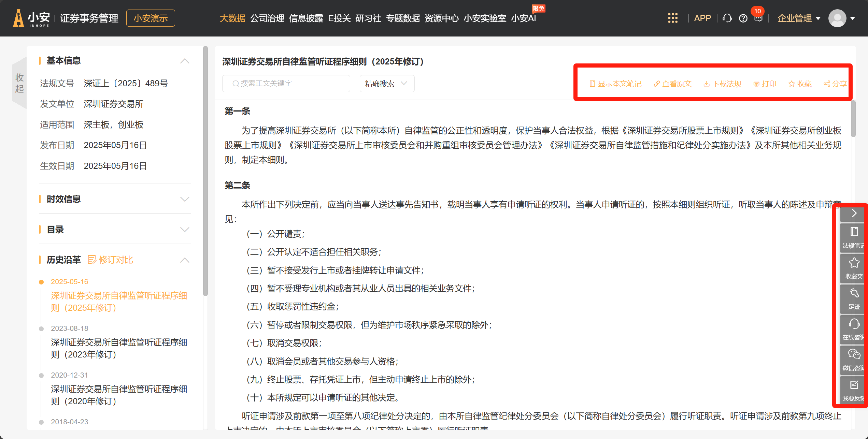Open 专题数据 in the top navigation

tap(403, 18)
